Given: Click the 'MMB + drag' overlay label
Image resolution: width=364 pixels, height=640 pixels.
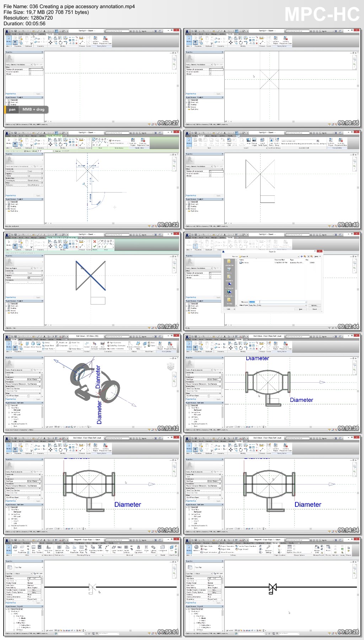Looking at the screenshot, I should (33, 110).
